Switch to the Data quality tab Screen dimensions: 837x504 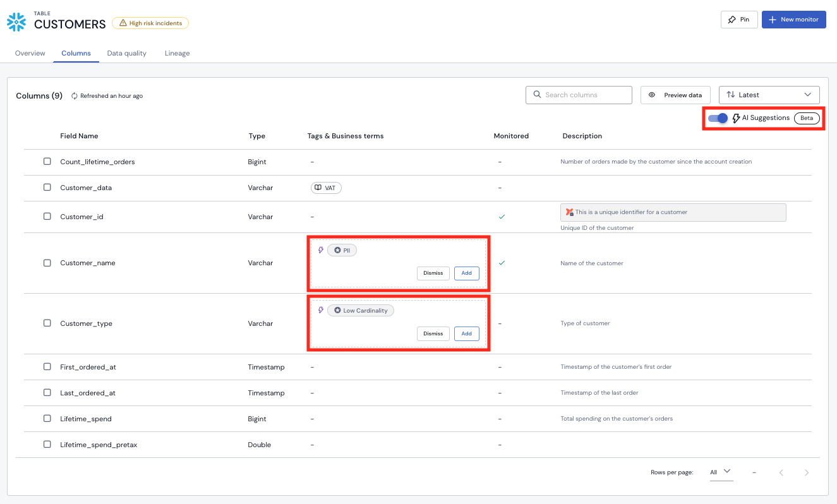(126, 53)
